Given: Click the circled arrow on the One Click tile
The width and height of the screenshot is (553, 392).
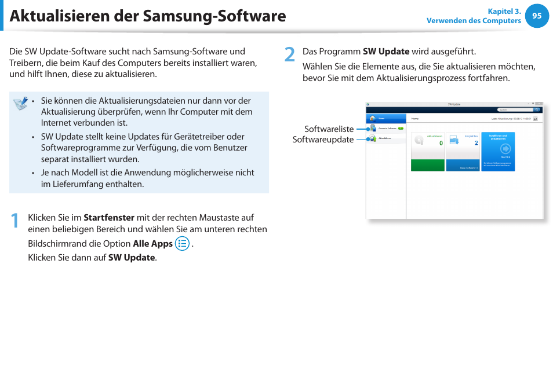Looking at the screenshot, I should [x=505, y=149].
